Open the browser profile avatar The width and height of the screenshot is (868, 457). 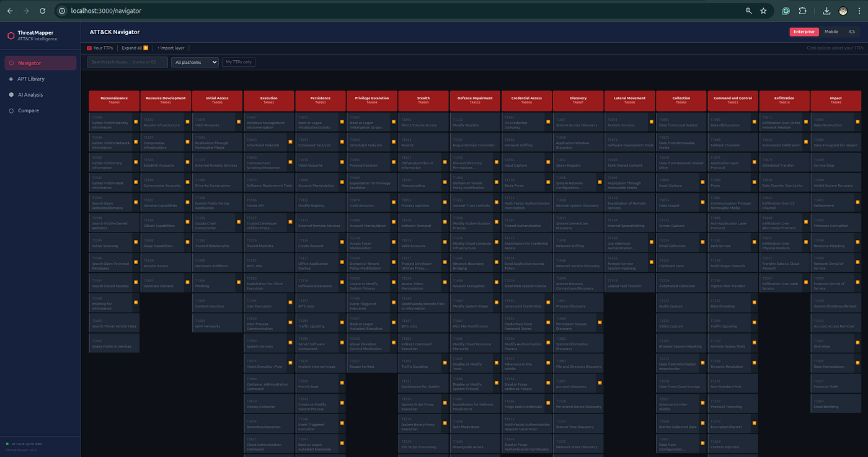[843, 11]
